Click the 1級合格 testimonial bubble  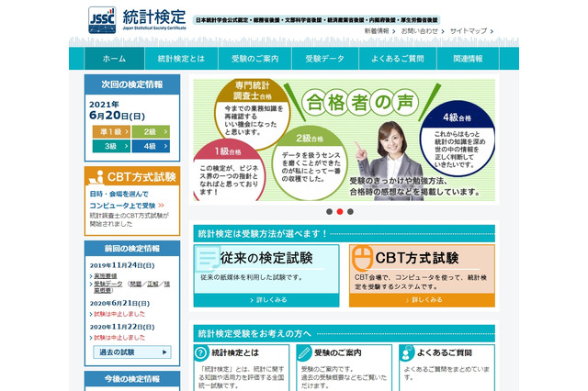[229, 171]
